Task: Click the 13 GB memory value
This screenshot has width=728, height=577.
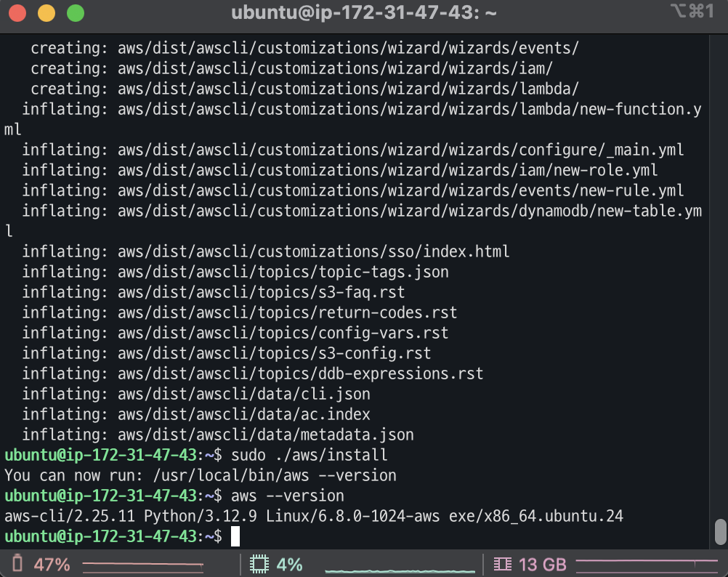Action: pos(542,565)
